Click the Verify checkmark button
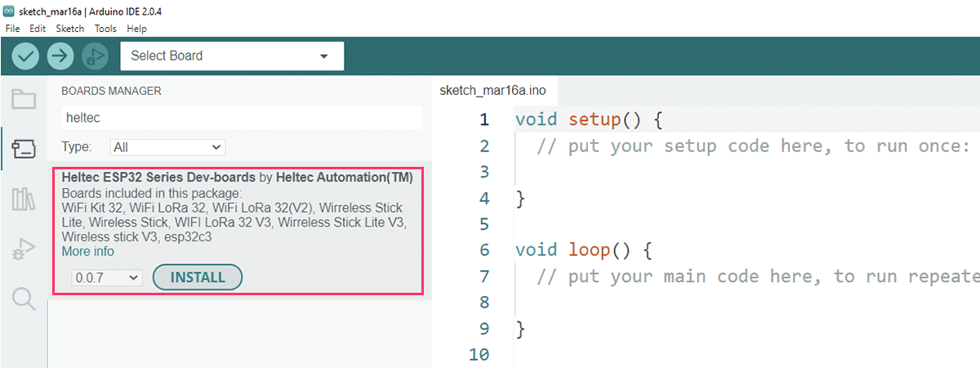The height and width of the screenshot is (368, 980). tap(26, 56)
